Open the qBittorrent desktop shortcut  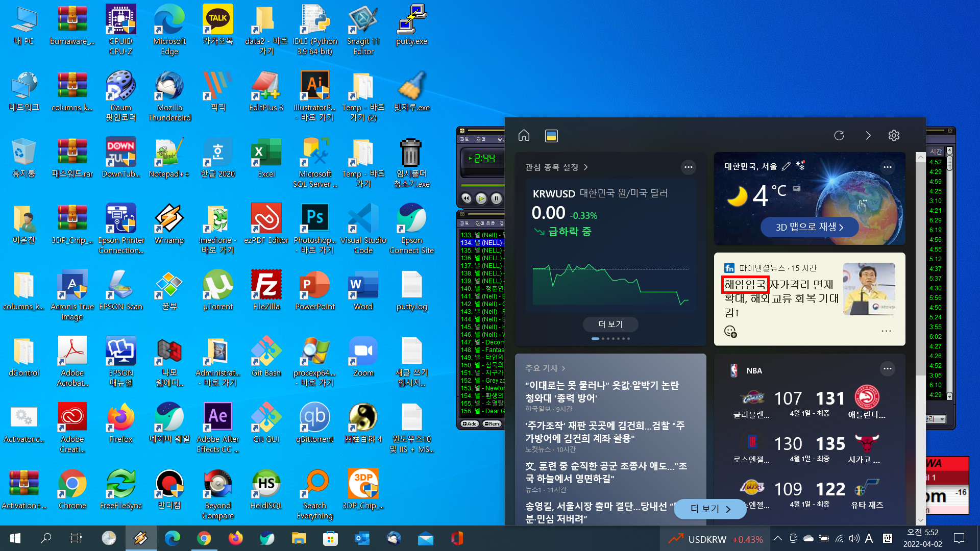pos(315,422)
